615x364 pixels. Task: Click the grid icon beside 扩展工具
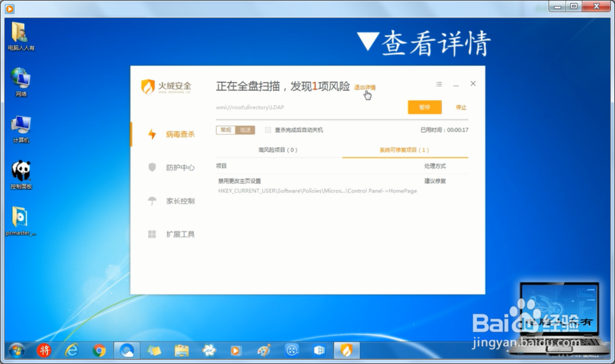pyautogui.click(x=152, y=234)
